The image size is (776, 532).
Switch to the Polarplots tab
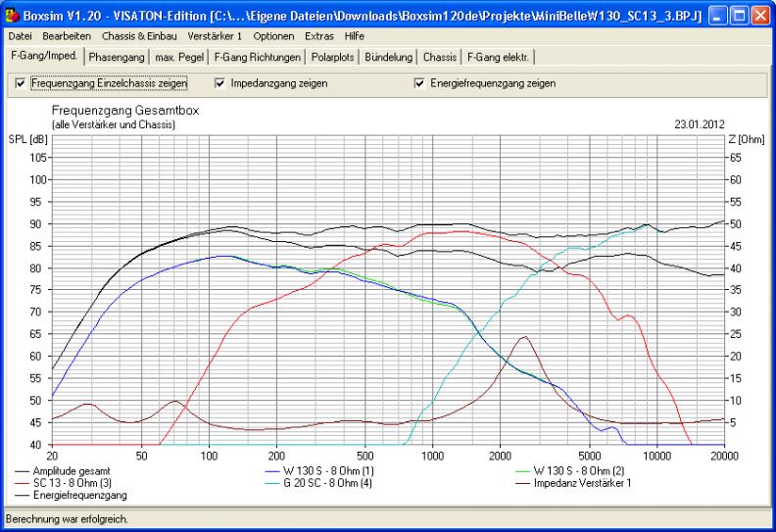tap(332, 58)
